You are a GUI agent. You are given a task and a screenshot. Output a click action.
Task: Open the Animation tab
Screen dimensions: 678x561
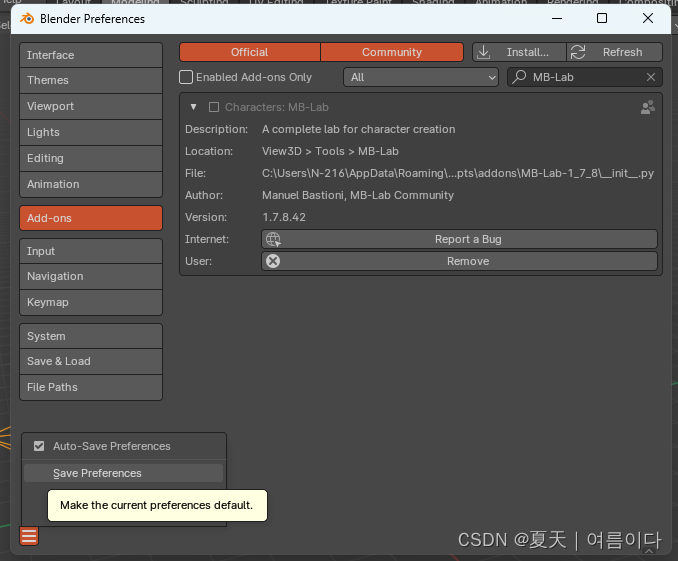coord(91,184)
